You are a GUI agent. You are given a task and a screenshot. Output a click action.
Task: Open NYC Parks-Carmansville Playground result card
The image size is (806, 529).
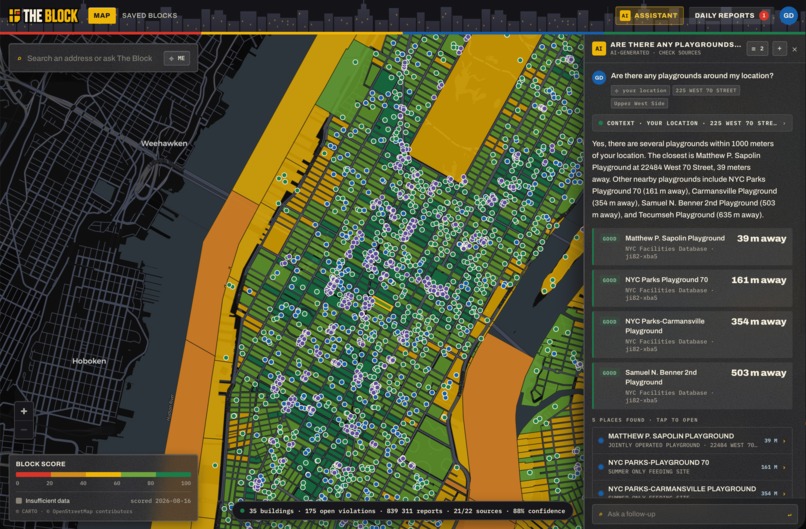click(x=692, y=334)
